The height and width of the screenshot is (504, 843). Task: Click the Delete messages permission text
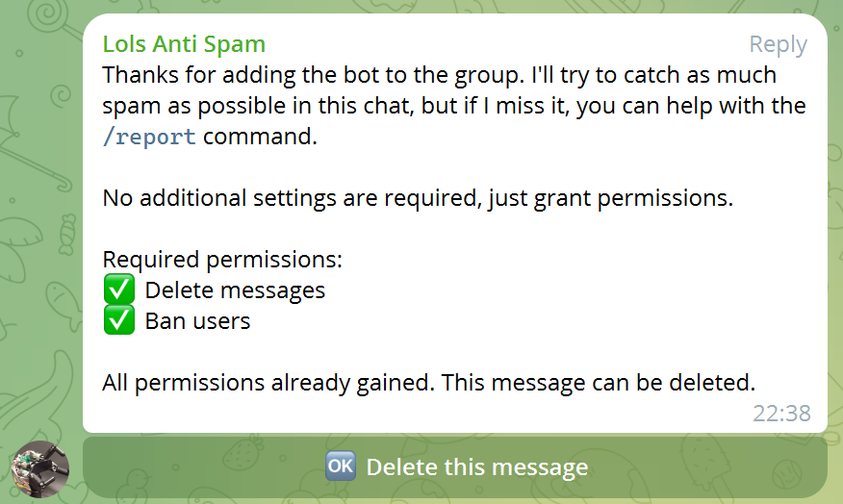pyautogui.click(x=235, y=290)
